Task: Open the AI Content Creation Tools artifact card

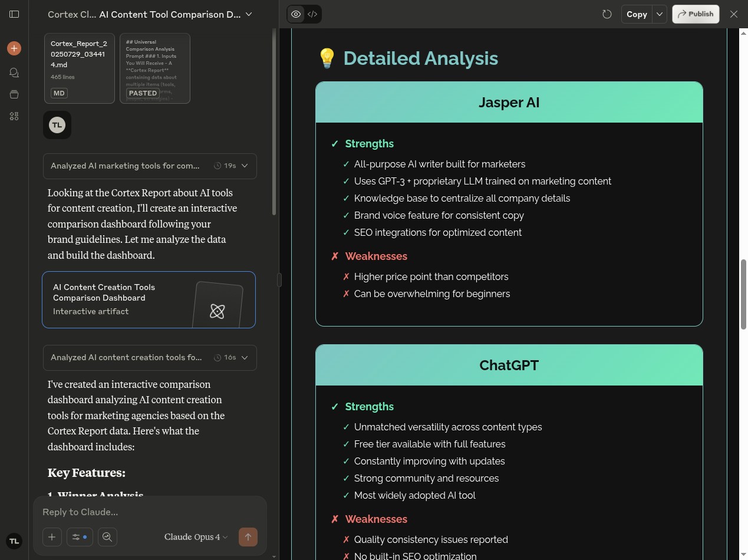Action: pos(149,299)
